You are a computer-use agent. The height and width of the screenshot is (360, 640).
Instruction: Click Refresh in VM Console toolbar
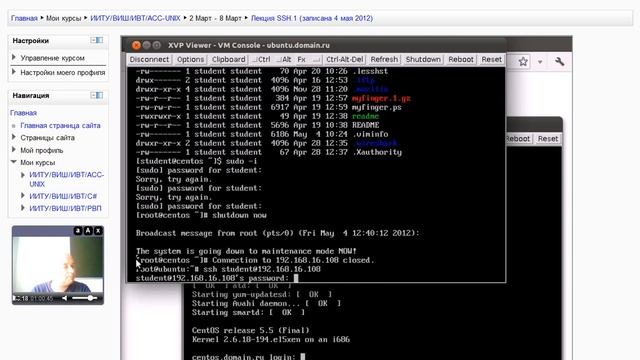coord(384,60)
